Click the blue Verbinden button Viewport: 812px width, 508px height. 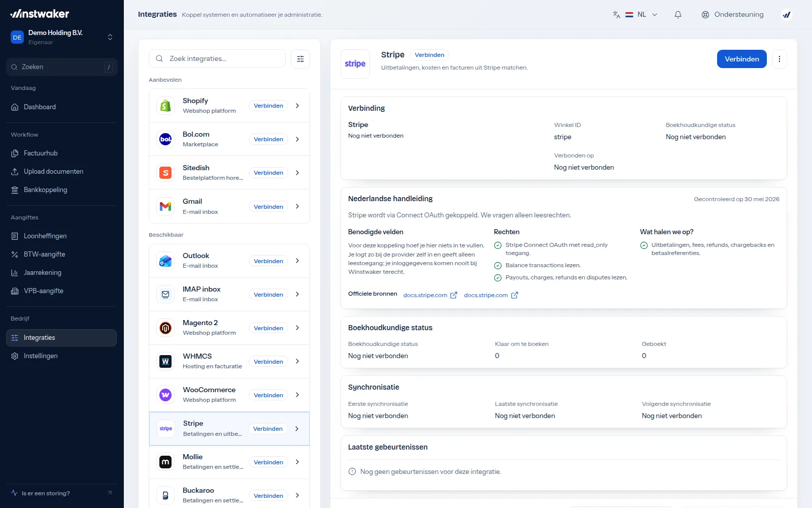click(x=742, y=59)
